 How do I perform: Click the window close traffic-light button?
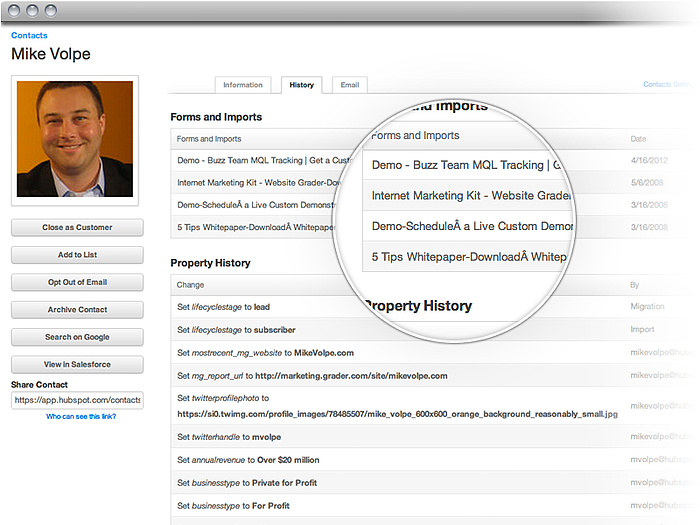[x=14, y=10]
